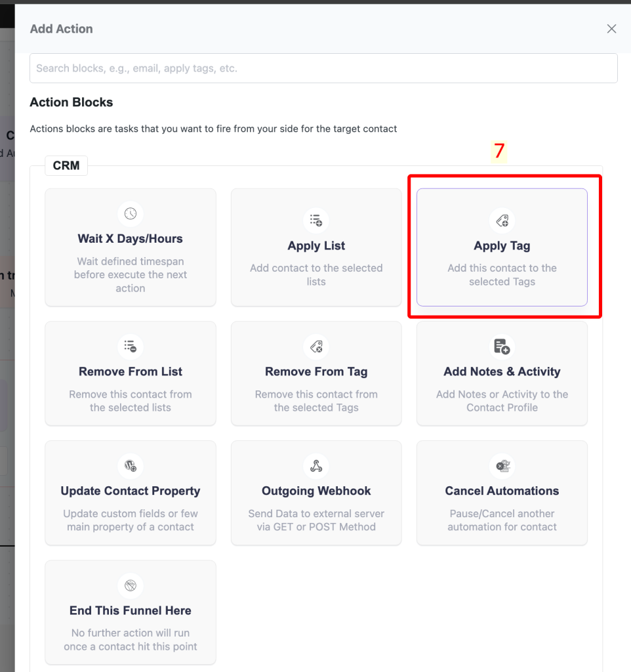Click the stop icon above End This Funnel Here
The image size is (631, 672).
pyautogui.click(x=130, y=585)
